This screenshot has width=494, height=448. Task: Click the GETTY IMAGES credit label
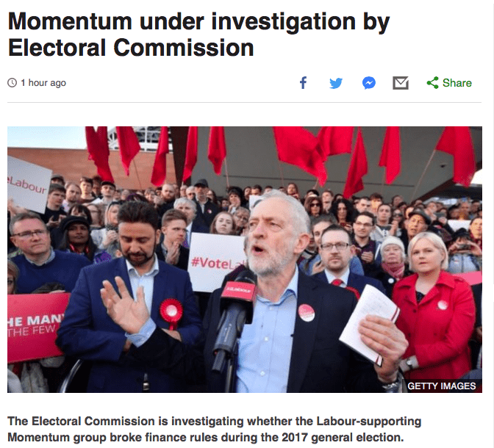(441, 386)
